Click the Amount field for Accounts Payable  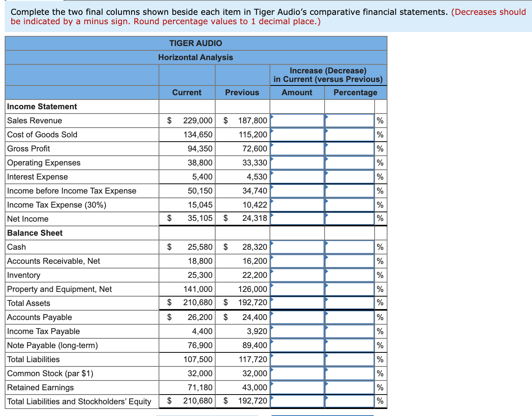click(x=297, y=317)
